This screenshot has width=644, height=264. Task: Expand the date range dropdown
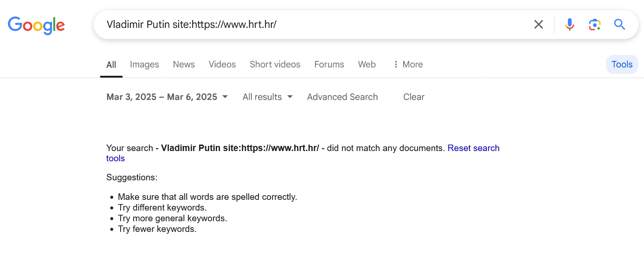[x=167, y=97]
